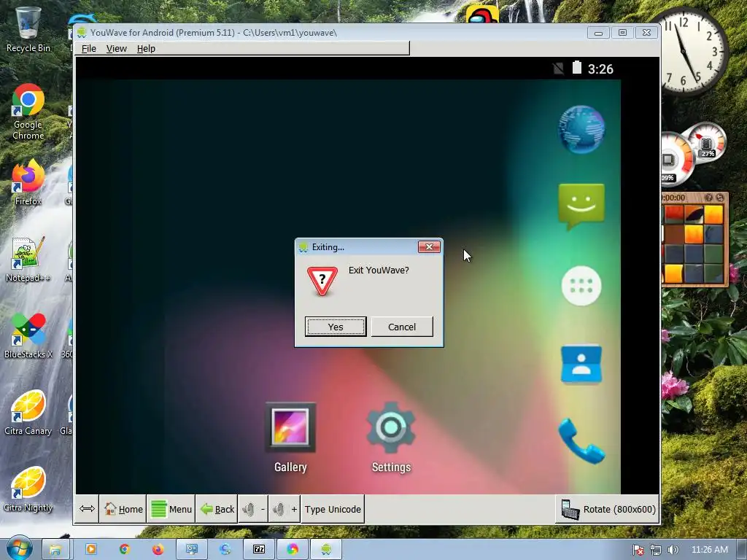
Task: Click the Menu button on YouWave toolbar
Action: [x=171, y=509]
